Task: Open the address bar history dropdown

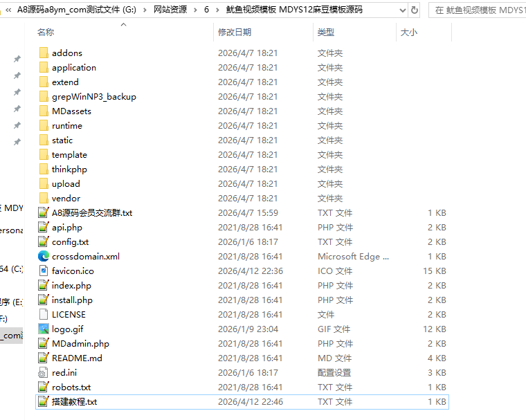Action: pyautogui.click(x=403, y=10)
